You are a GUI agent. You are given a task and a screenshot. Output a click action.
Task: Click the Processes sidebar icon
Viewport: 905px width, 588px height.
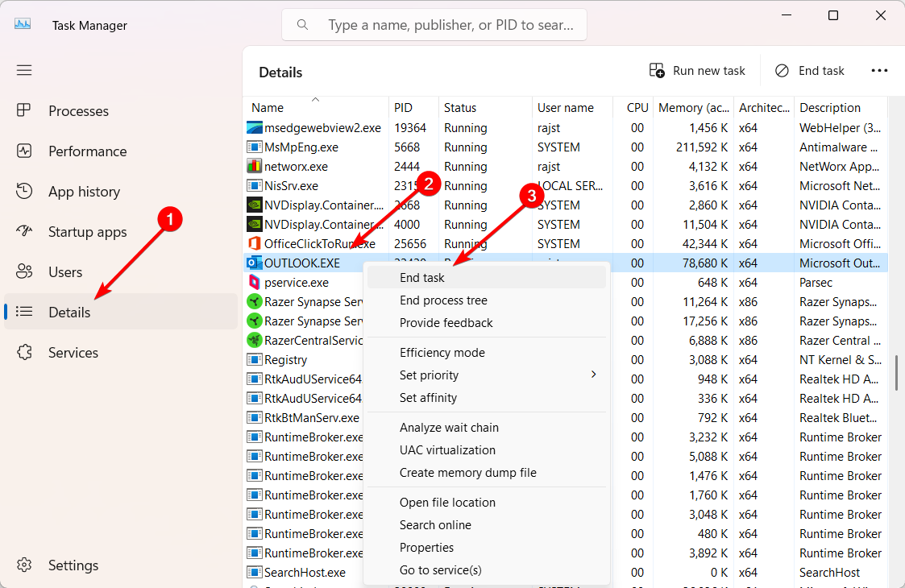pyautogui.click(x=23, y=110)
